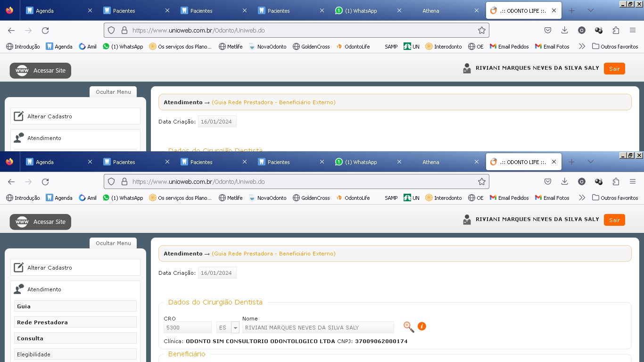
Task: Click the orange info icon next to dentist name
Action: tap(422, 326)
